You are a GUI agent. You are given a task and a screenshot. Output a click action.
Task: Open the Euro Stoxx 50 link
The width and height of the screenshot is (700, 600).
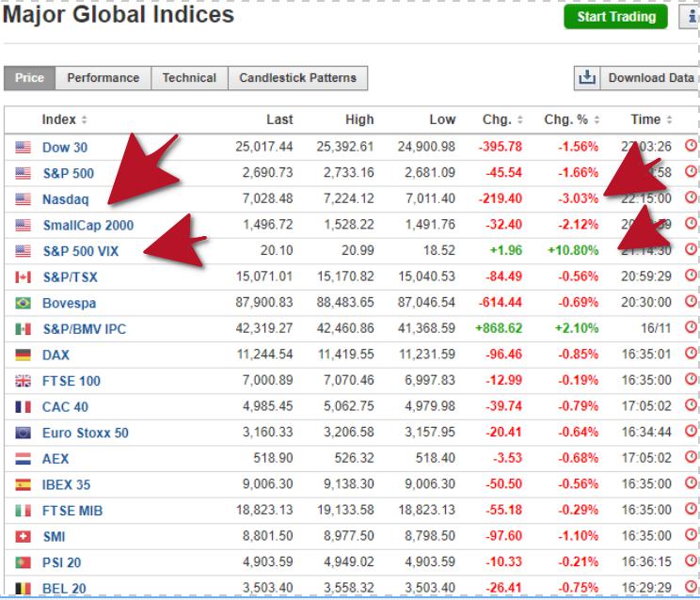[86, 433]
